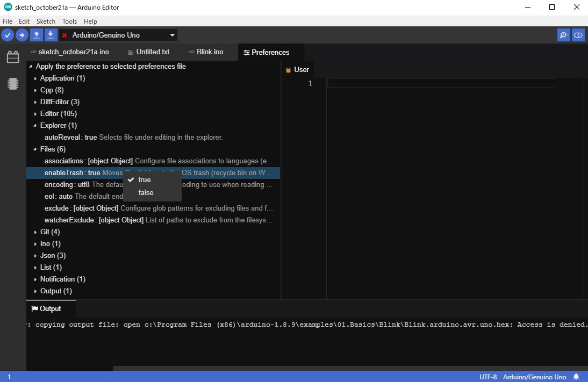Click the red X board status icon
The width and height of the screenshot is (588, 382).
tap(64, 35)
